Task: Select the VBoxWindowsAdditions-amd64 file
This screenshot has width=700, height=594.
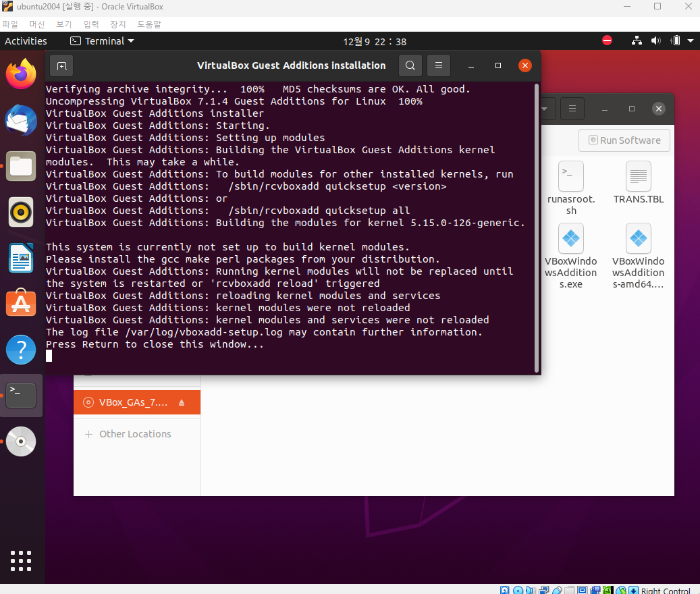Action: pyautogui.click(x=639, y=256)
